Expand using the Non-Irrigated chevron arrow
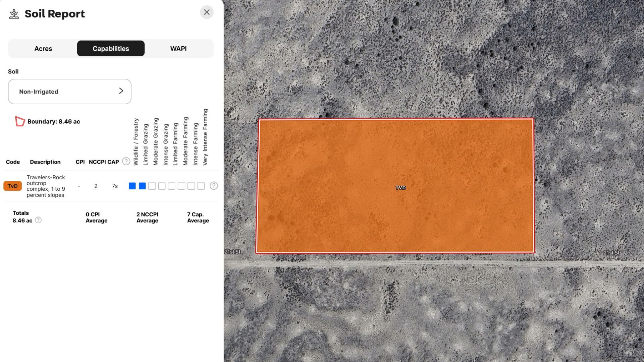Image resolution: width=644 pixels, height=362 pixels. pyautogui.click(x=121, y=91)
